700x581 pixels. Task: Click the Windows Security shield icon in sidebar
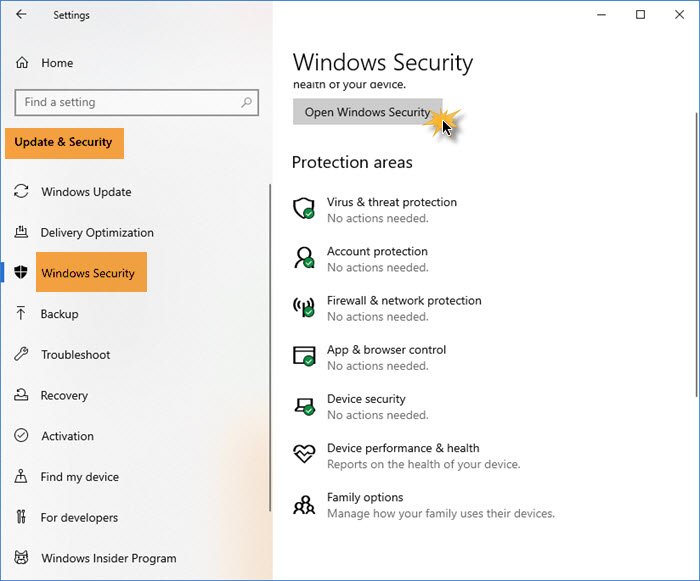(21, 272)
